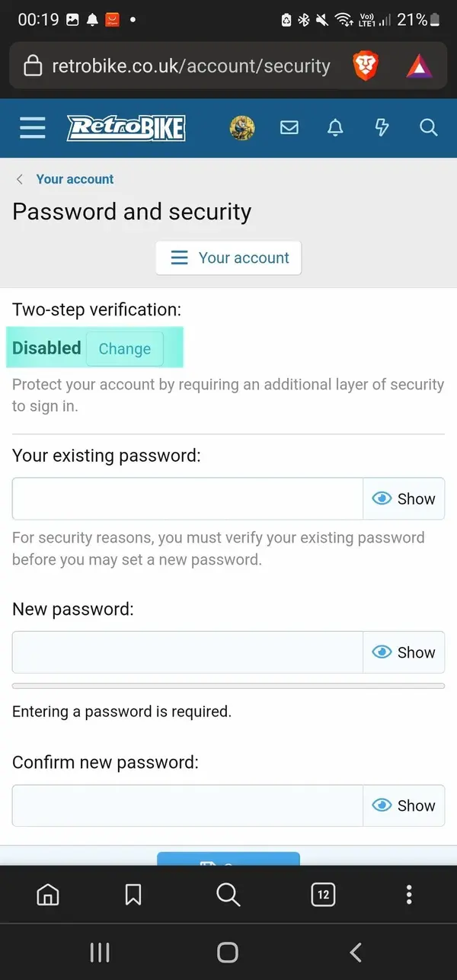Image resolution: width=457 pixels, height=980 pixels.
Task: Tap the browser address bar URL
Action: 190,67
